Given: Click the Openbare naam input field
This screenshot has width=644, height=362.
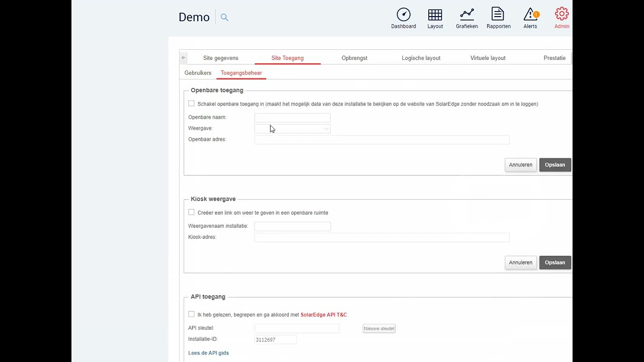Looking at the screenshot, I should [292, 118].
